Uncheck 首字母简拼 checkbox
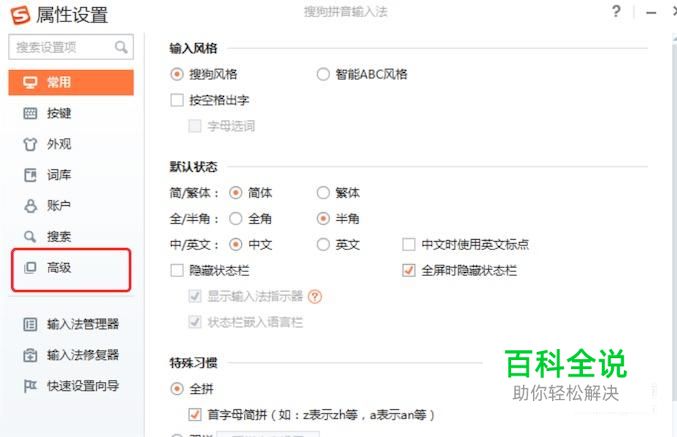The image size is (677, 437). point(195,415)
